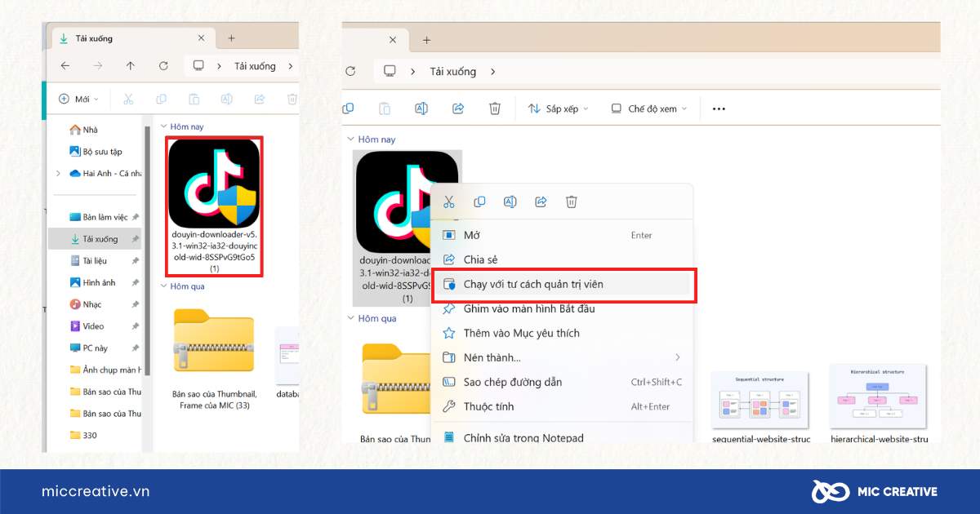Screen dimensions: 980x514
Task: Click Tải xuống breadcrumb in context-menu window
Action: click(x=453, y=72)
